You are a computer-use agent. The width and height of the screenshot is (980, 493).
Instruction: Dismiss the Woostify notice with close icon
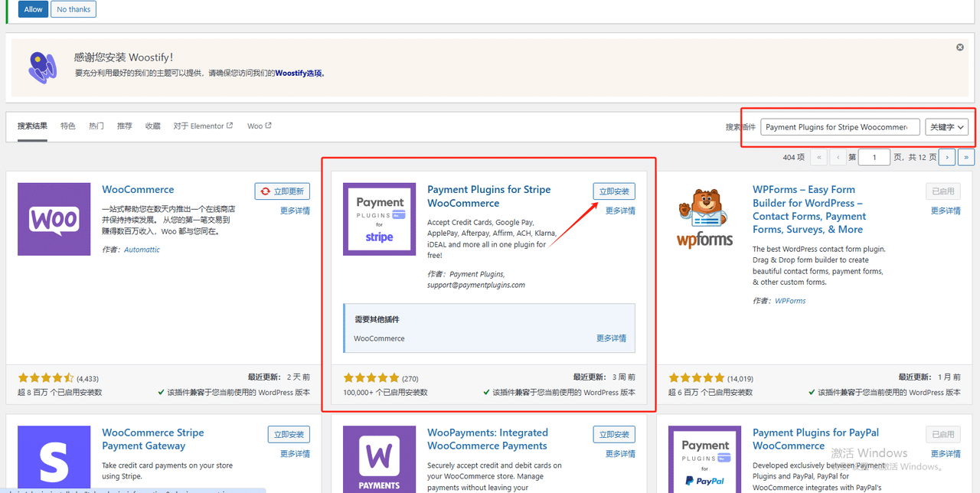click(960, 47)
